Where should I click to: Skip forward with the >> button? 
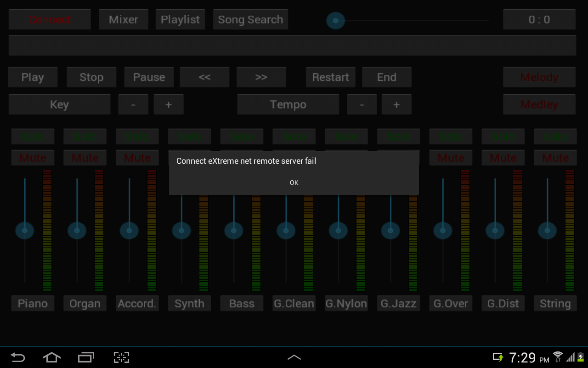(261, 77)
